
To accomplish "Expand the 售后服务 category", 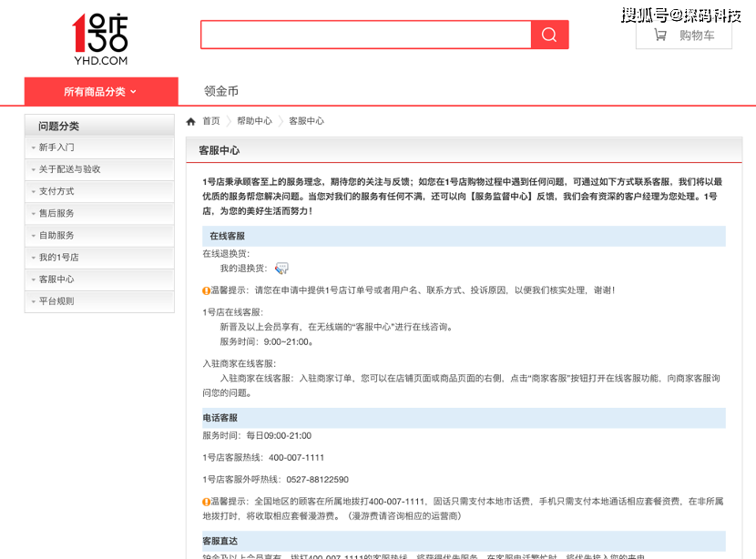I will (99, 213).
